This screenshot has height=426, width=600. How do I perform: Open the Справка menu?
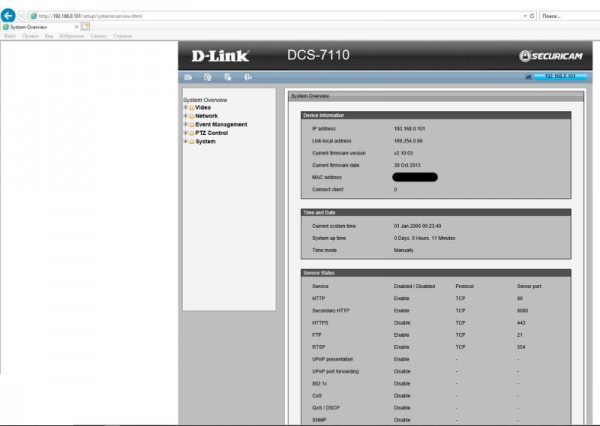click(122, 36)
